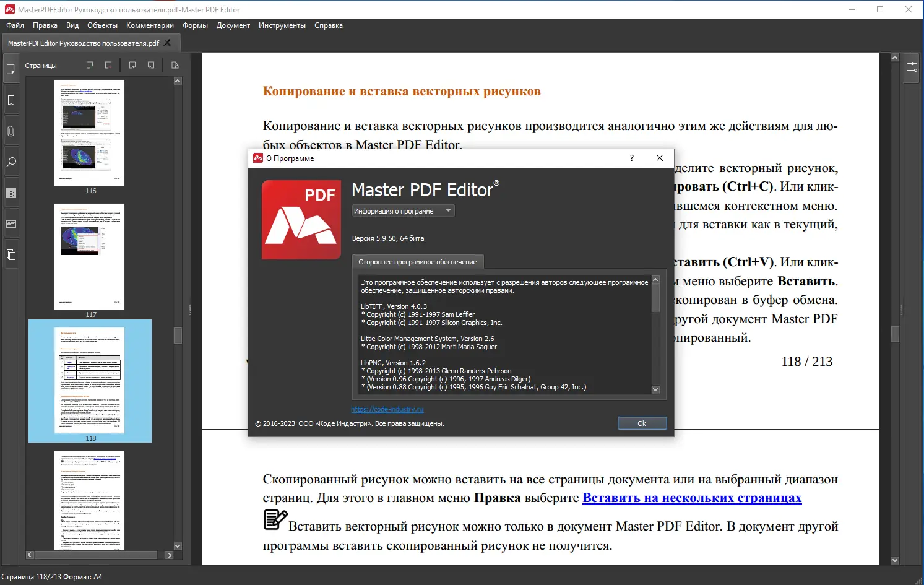Follow the Вставить на нескольких страницах link
924x585 pixels.
pos(692,498)
